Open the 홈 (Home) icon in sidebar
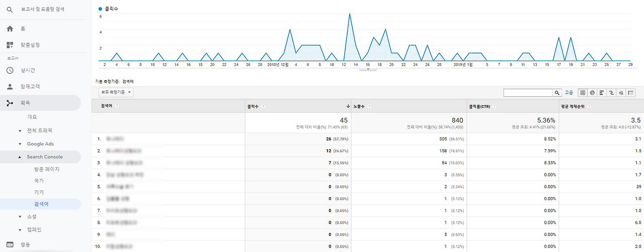644x252 pixels. pos(10,29)
